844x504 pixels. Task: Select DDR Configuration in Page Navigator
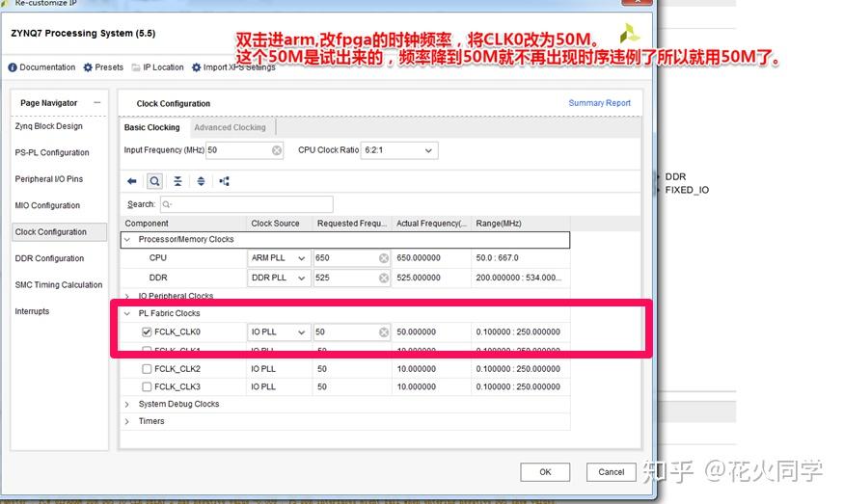click(49, 258)
